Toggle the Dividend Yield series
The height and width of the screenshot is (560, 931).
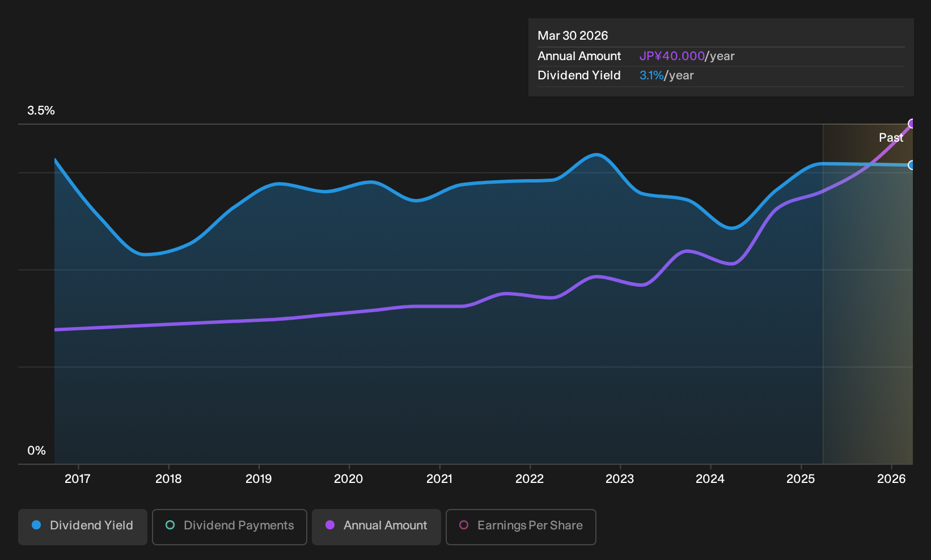[x=83, y=527]
